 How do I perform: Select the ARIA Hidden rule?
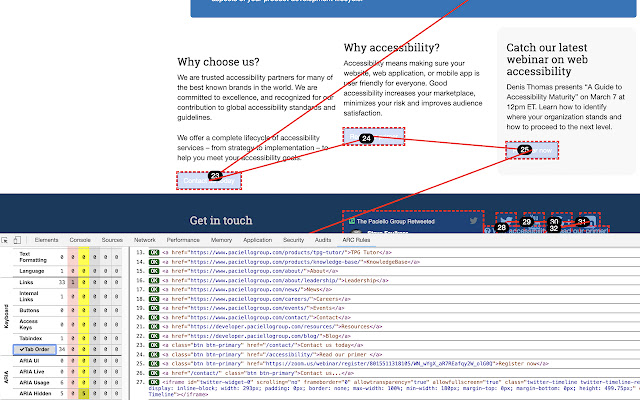click(36, 394)
